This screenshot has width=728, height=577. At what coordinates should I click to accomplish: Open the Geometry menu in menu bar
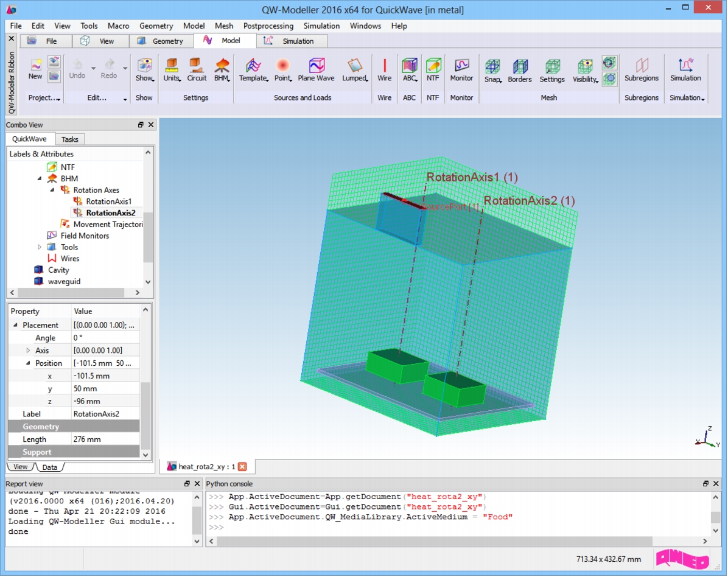(x=156, y=26)
